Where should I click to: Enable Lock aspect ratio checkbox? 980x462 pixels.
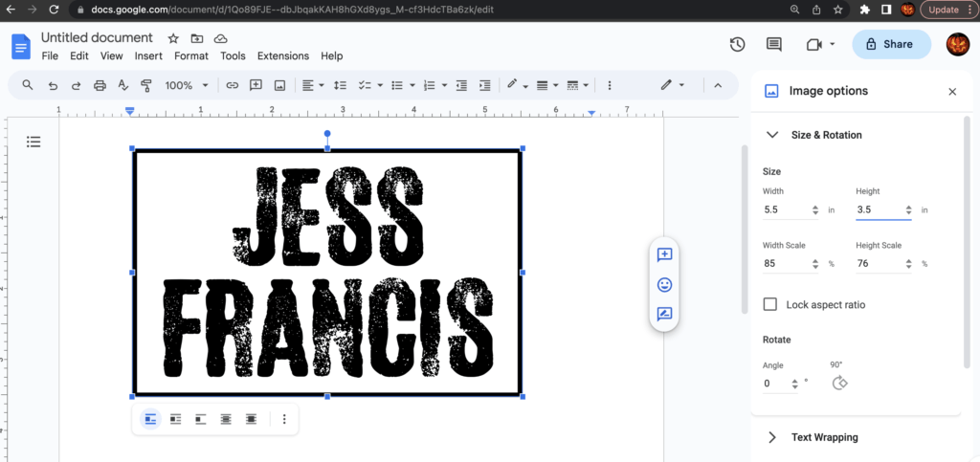pos(769,304)
